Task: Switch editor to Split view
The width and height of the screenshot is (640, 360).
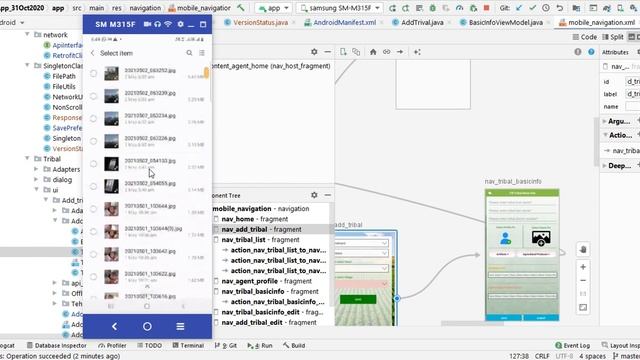Action: (613, 37)
